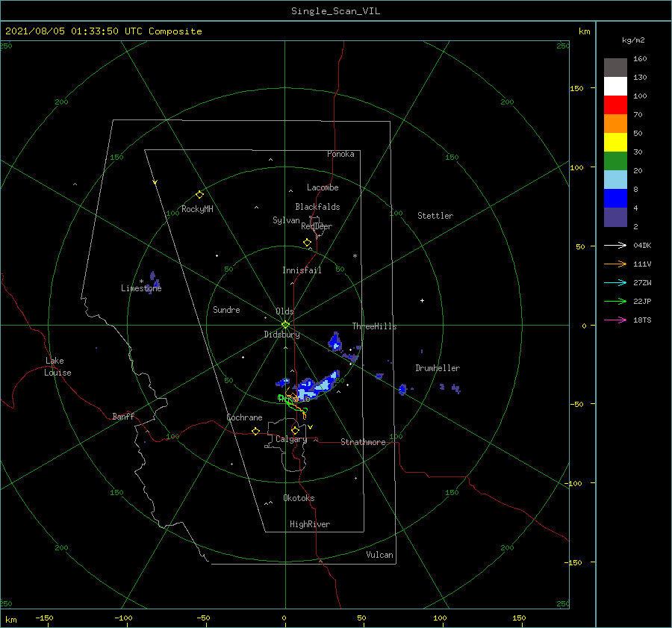Click the Sylvan label
Screen dimensions: 672x628
pos(286,220)
